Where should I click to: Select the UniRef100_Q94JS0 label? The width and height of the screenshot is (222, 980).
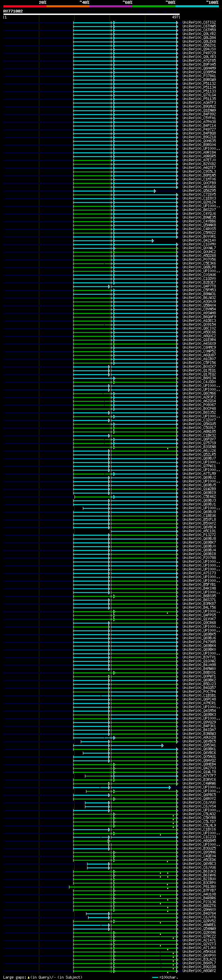pos(199,49)
